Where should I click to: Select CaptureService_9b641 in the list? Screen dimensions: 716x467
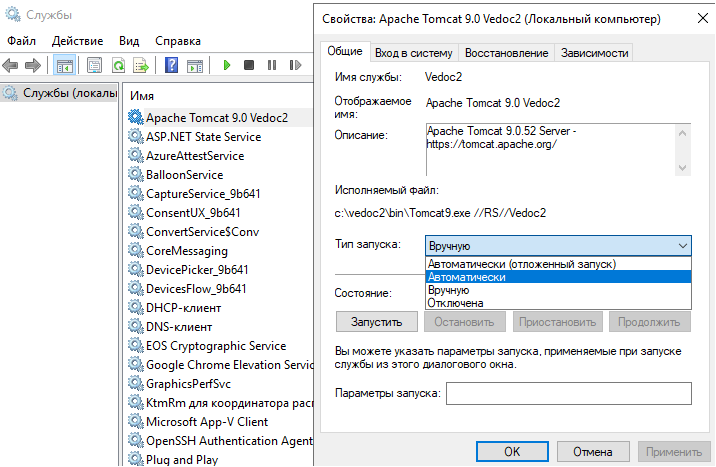[203, 194]
